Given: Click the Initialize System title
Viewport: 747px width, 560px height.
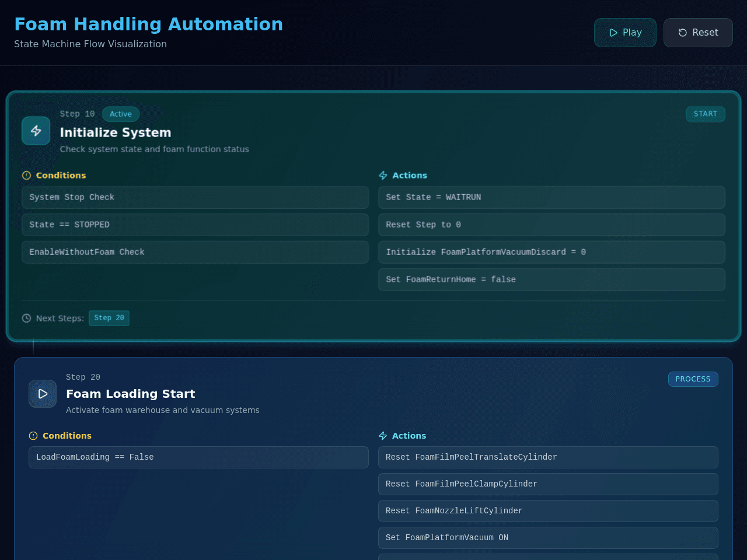Looking at the screenshot, I should (x=116, y=132).
